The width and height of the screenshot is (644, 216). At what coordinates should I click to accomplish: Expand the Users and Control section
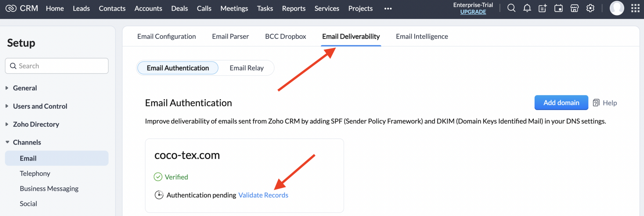coord(40,106)
